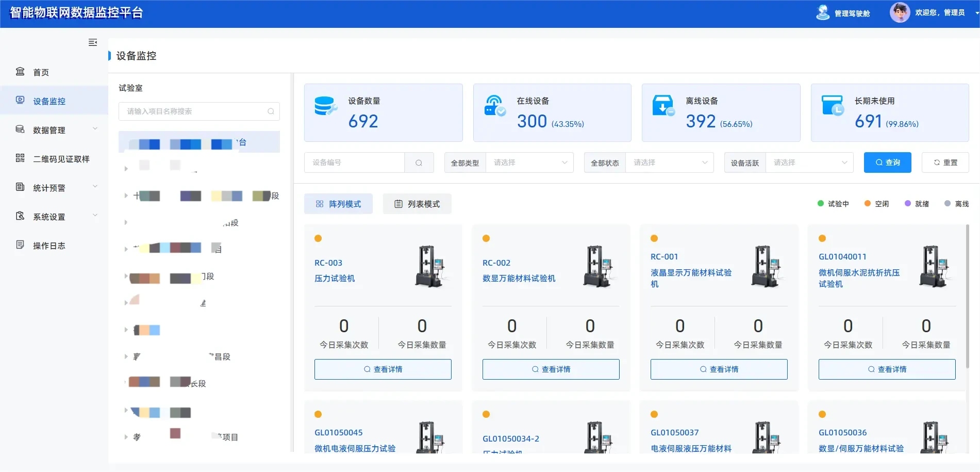
Task: Click the 操作日志 log icon
Action: (x=20, y=245)
